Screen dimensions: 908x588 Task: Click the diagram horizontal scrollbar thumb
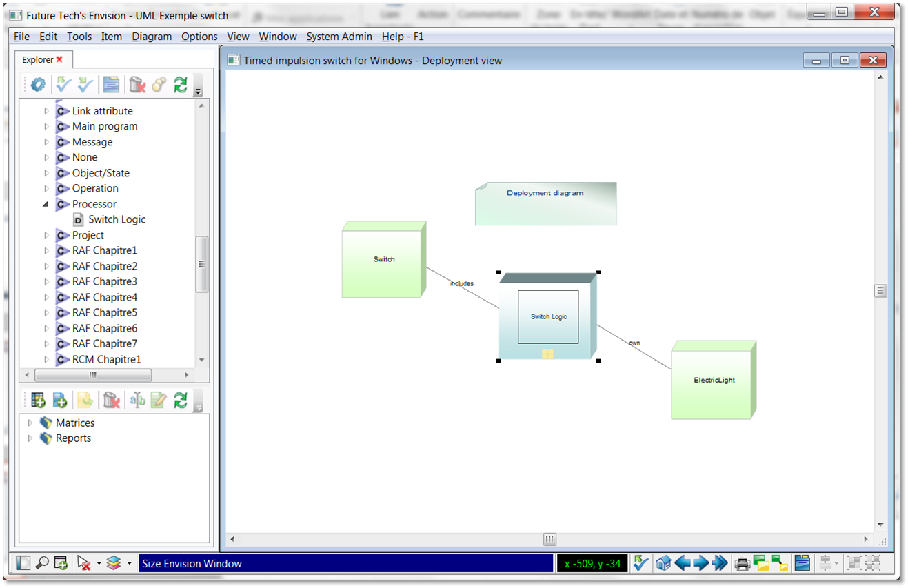pos(549,539)
